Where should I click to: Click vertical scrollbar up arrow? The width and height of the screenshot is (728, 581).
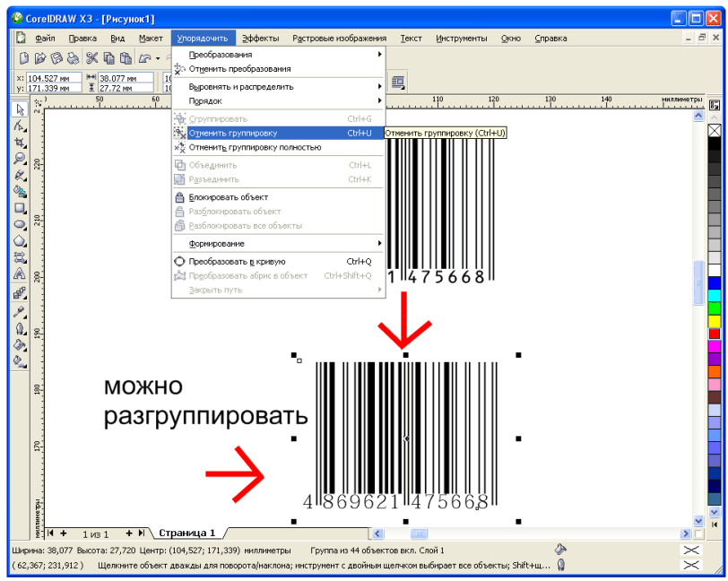click(698, 116)
